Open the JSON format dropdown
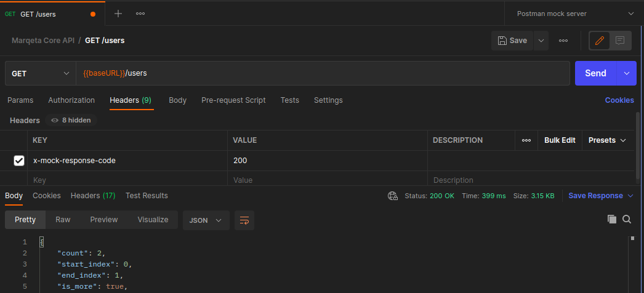 pyautogui.click(x=206, y=220)
